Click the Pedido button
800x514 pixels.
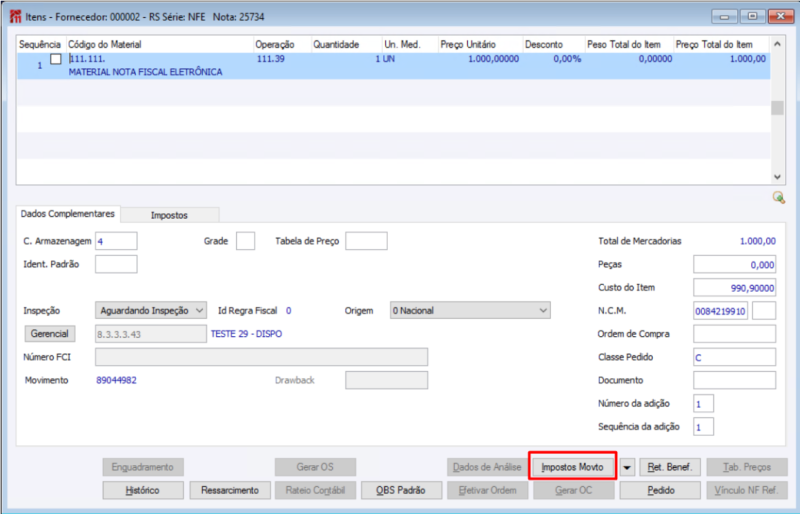tap(660, 491)
